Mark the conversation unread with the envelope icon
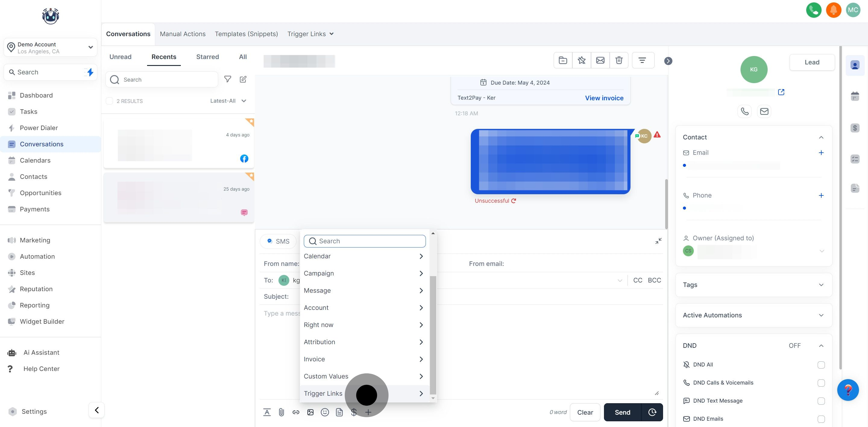The height and width of the screenshot is (427, 868). point(600,60)
